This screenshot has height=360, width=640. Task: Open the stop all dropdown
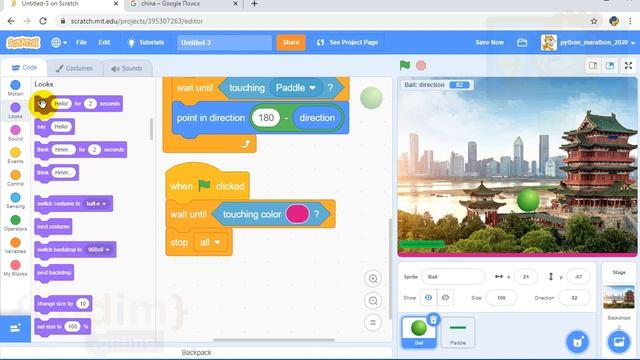pos(210,242)
